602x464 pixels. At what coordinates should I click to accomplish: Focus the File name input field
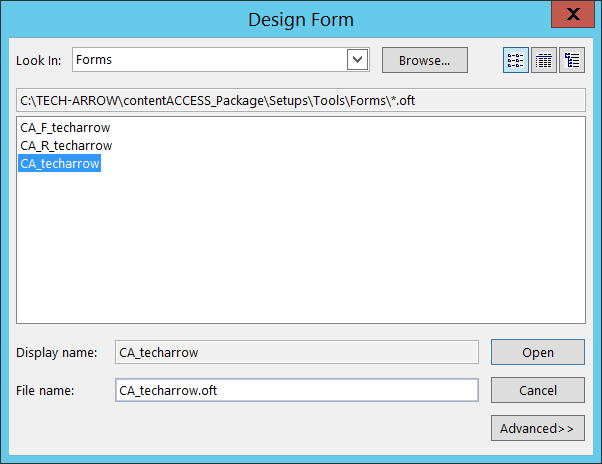(x=297, y=390)
